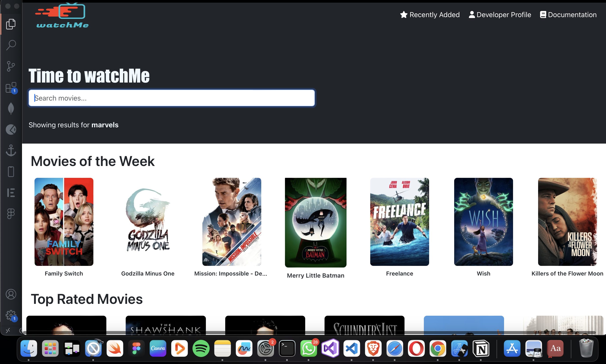Click the horizontal scrollbar at bottom of page
Screen dimensions: 606x364
point(309,332)
